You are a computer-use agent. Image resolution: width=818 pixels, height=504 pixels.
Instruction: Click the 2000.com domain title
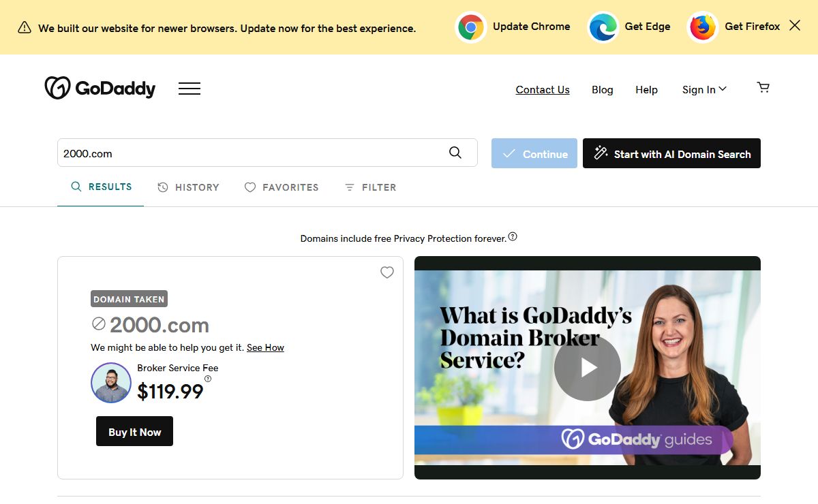point(159,325)
